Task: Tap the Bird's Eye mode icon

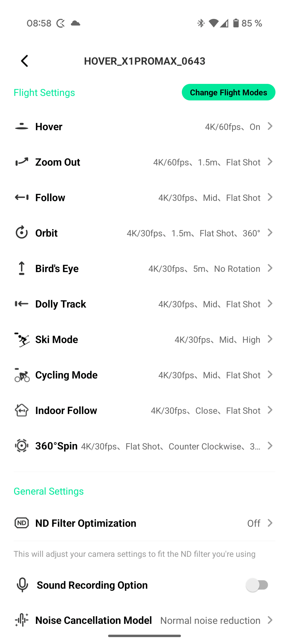Action: [22, 268]
